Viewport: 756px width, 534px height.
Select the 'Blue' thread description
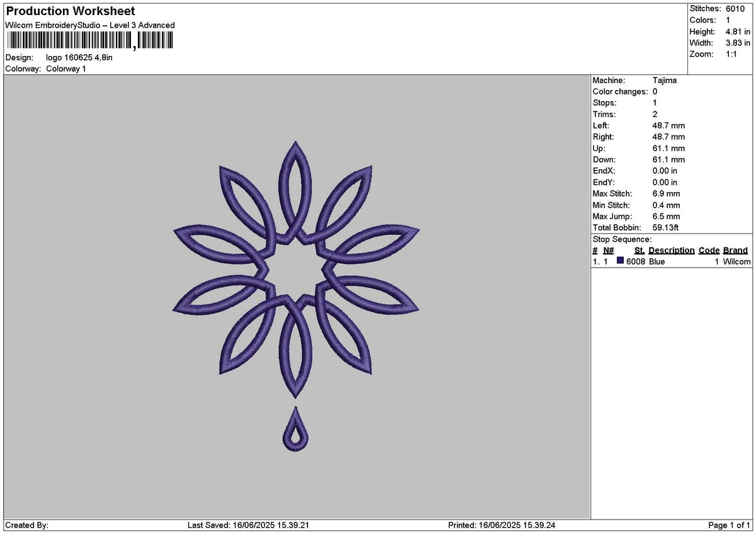[657, 262]
